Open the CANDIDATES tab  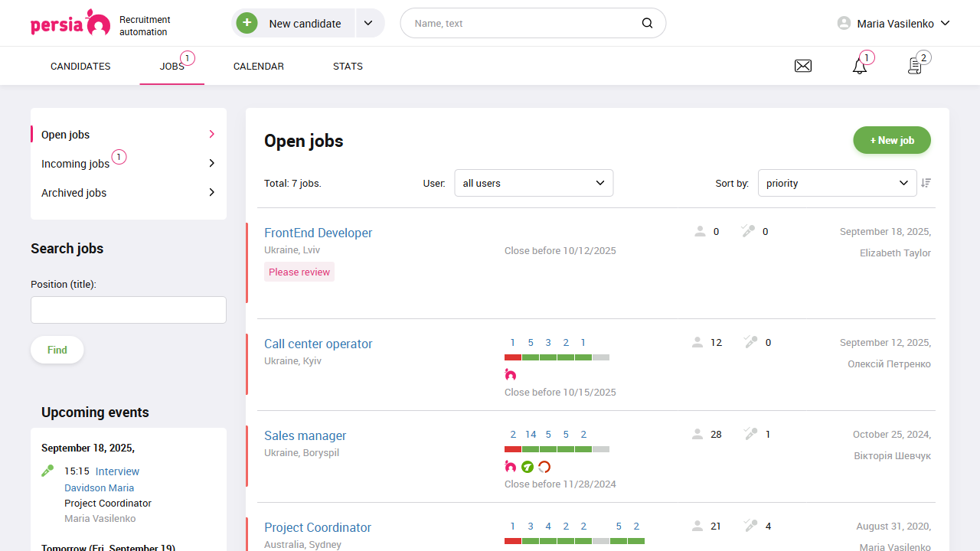(80, 66)
